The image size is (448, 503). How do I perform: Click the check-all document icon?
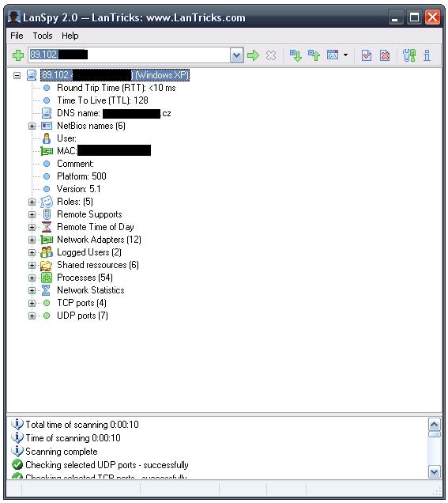pos(367,55)
